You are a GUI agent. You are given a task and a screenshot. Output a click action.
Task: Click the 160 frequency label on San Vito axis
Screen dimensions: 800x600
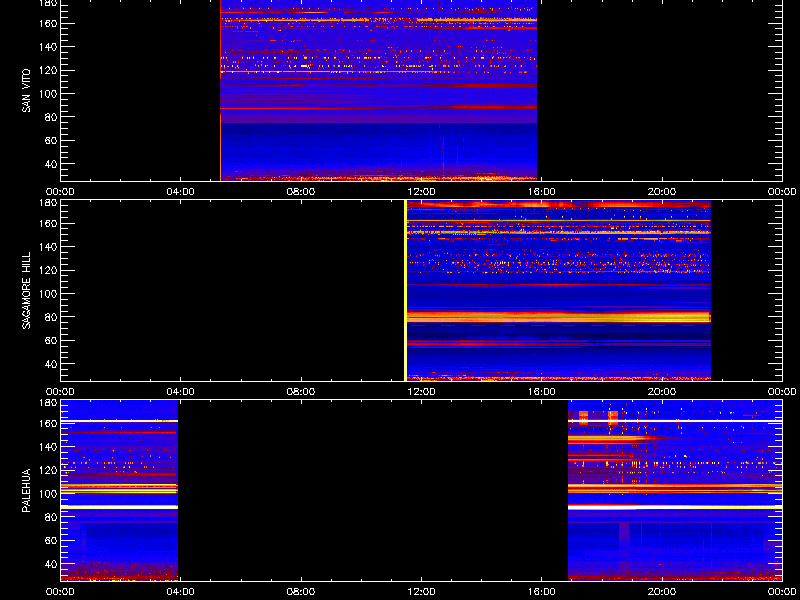[x=47, y=23]
